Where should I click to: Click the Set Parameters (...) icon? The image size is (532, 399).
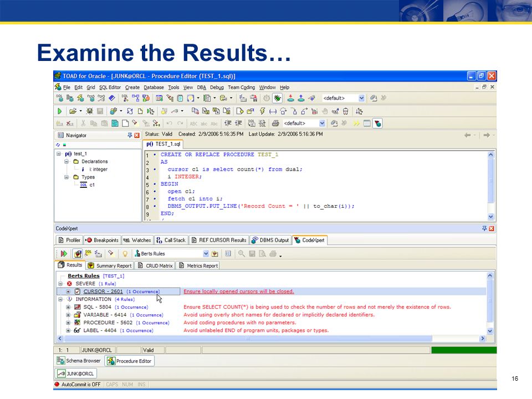tap(273, 111)
